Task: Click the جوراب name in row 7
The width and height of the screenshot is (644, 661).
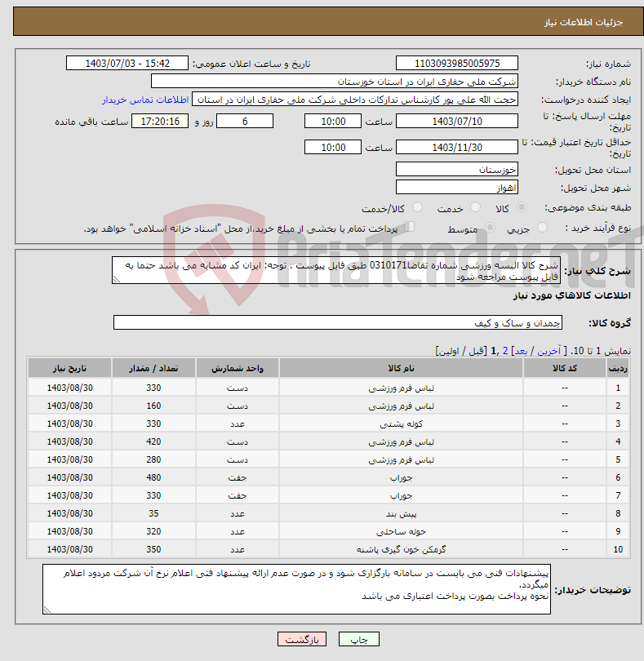Action: click(x=401, y=496)
